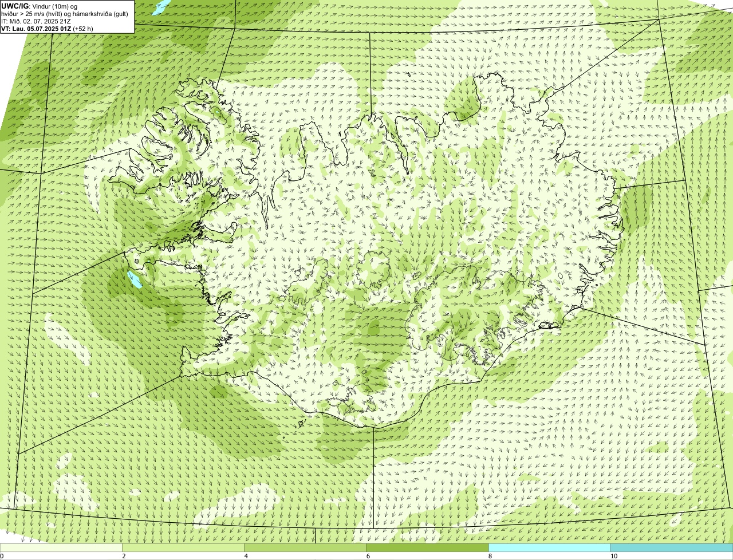Select the 2–4 m/s light green legend swatch
The image size is (733, 560).
[183, 548]
